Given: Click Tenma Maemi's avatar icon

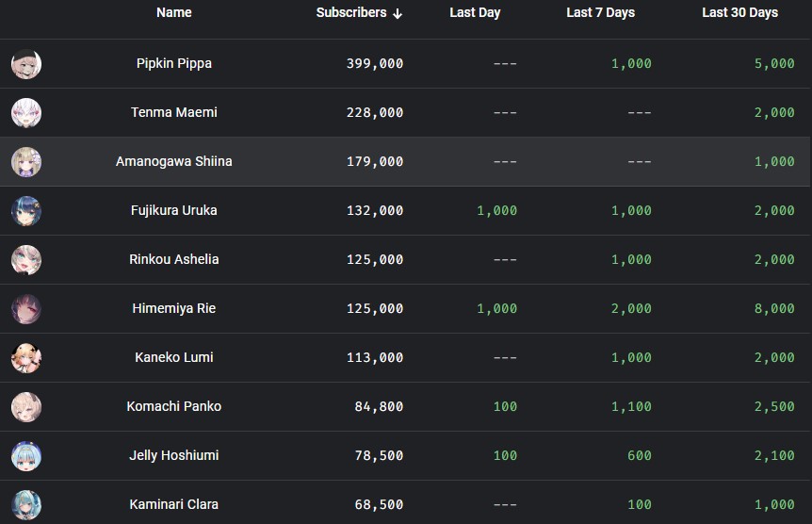Looking at the screenshot, I should (26, 113).
